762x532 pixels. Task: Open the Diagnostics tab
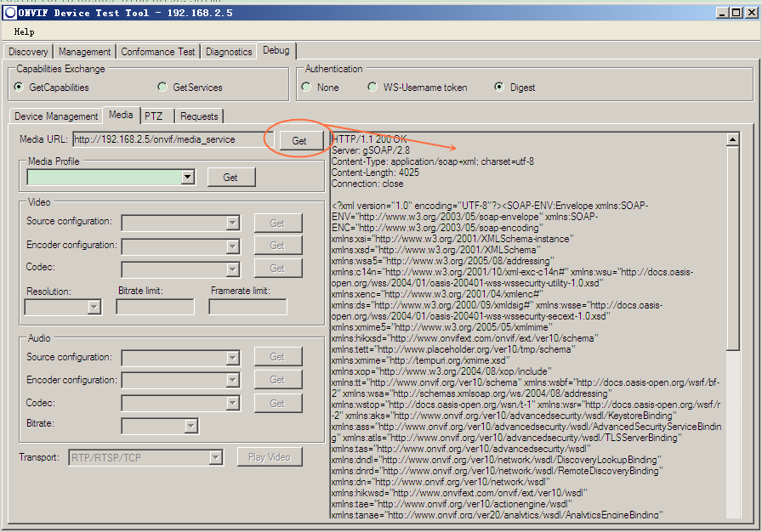click(229, 52)
